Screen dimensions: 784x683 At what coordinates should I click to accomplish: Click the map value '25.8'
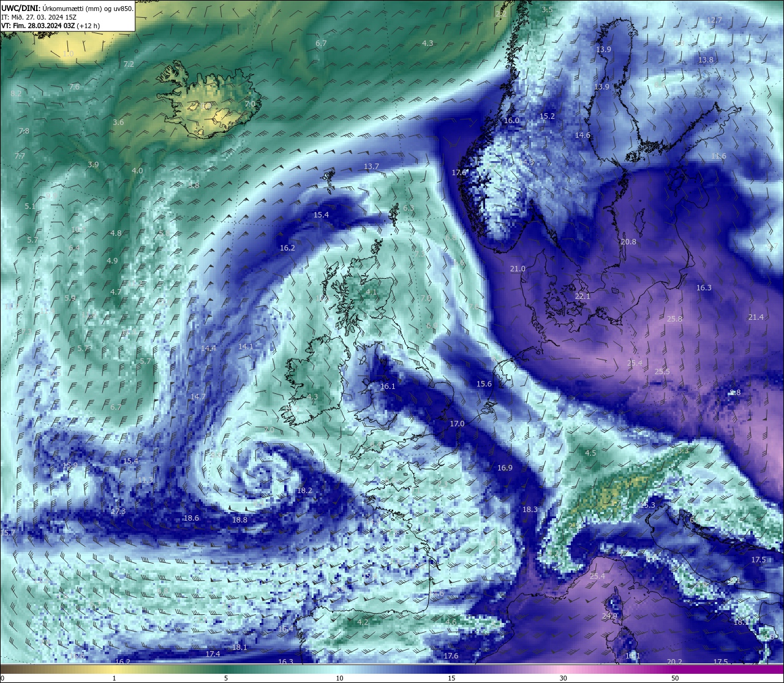pyautogui.click(x=674, y=319)
